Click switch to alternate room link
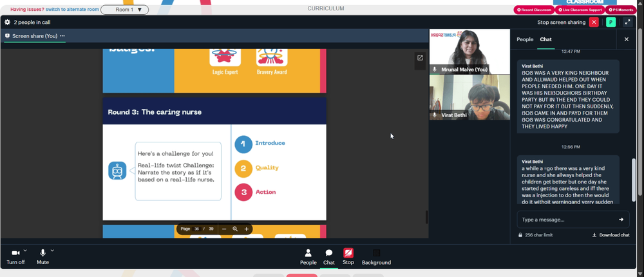 (72, 10)
